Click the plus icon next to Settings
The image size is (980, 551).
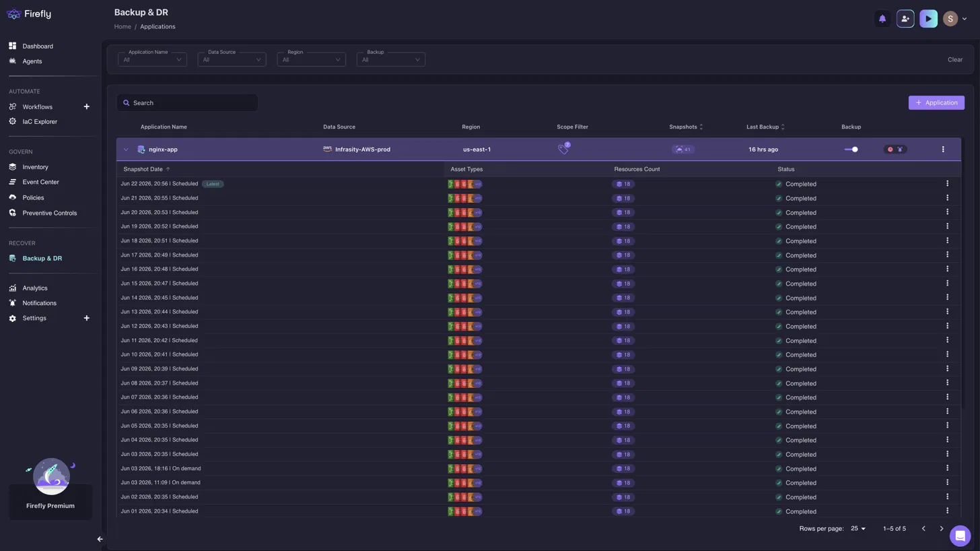[x=86, y=318]
